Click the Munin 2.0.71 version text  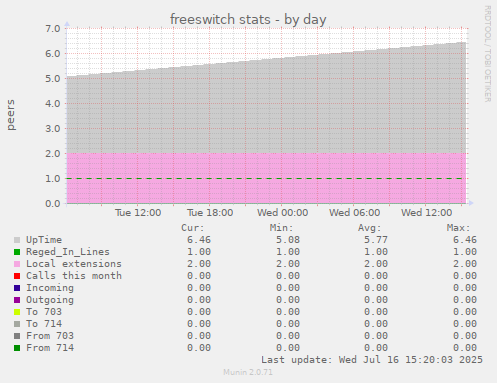coord(248,372)
